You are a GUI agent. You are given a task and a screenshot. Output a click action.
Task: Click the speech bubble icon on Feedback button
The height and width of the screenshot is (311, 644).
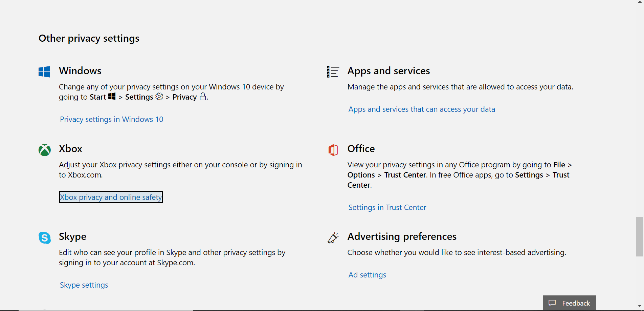coord(552,303)
